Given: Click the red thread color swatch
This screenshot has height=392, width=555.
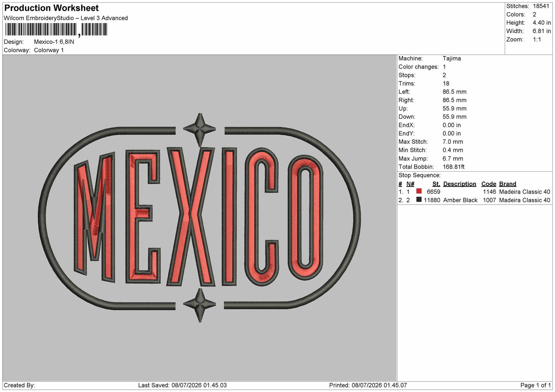Looking at the screenshot, I should (x=419, y=191).
